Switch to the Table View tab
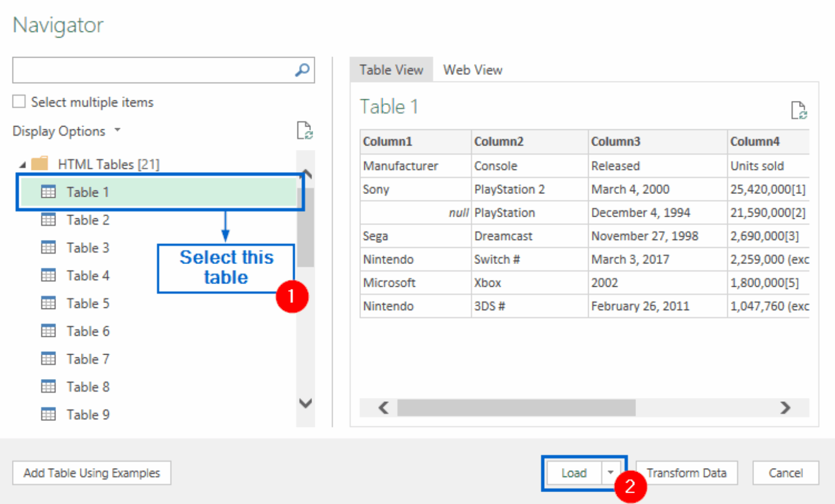The width and height of the screenshot is (835, 504). [x=391, y=70]
